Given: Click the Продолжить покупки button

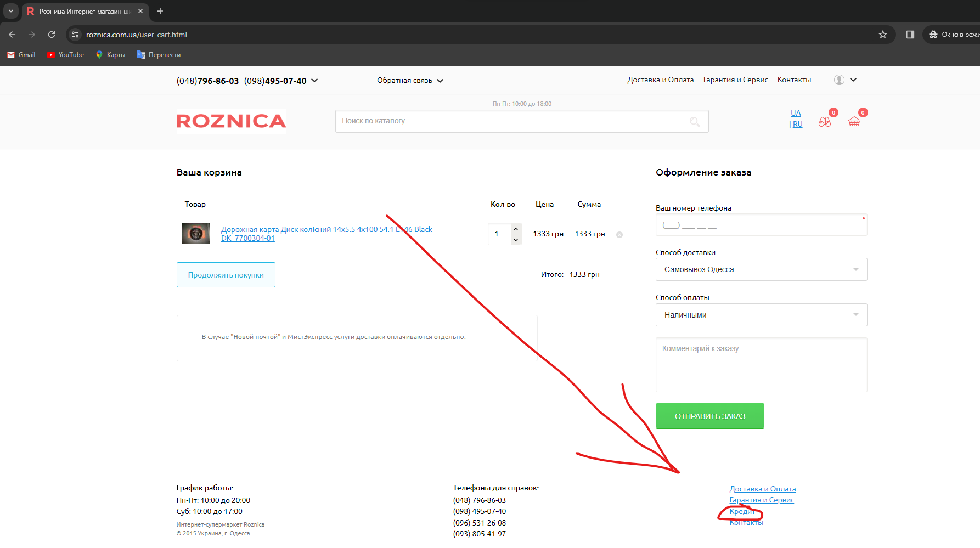Looking at the screenshot, I should [x=226, y=275].
